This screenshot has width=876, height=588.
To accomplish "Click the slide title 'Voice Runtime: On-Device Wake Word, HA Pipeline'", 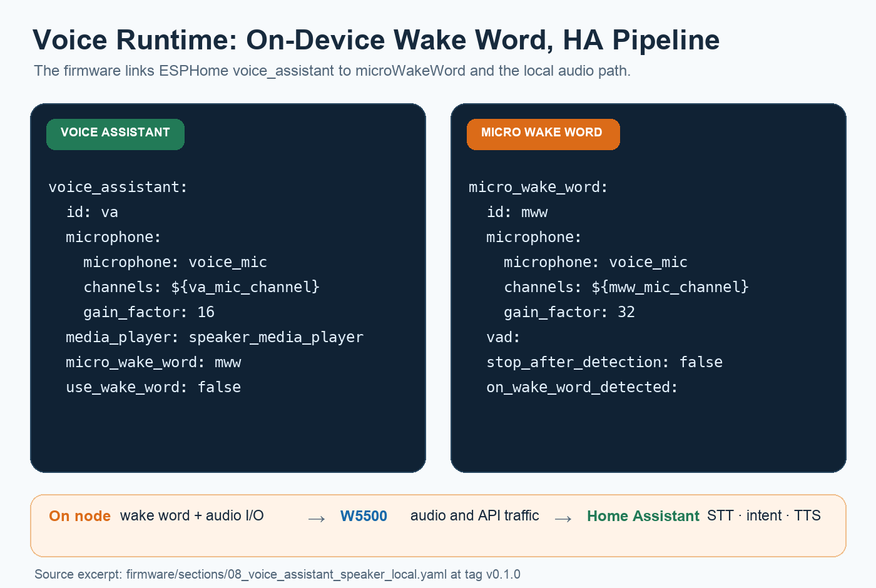I will tap(376, 40).
